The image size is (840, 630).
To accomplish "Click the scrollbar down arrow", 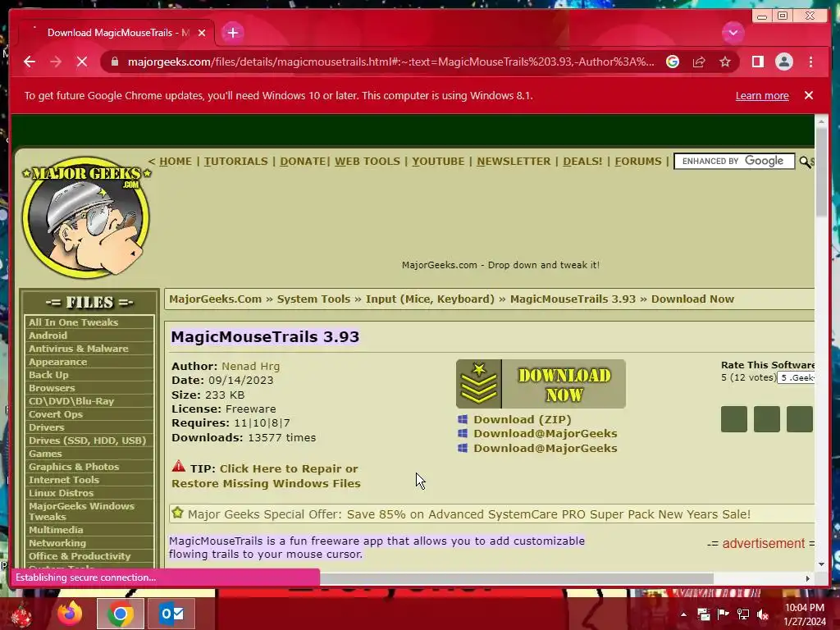I will pos(821,564).
